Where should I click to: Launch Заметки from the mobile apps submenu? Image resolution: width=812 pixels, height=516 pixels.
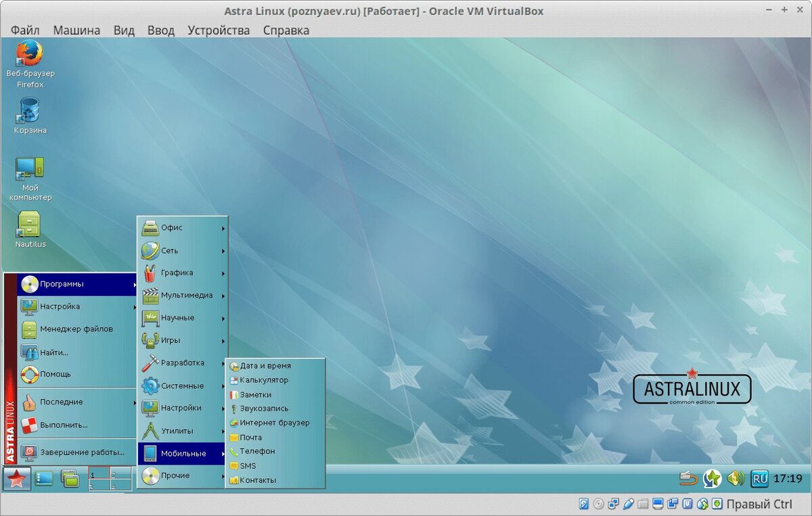258,394
